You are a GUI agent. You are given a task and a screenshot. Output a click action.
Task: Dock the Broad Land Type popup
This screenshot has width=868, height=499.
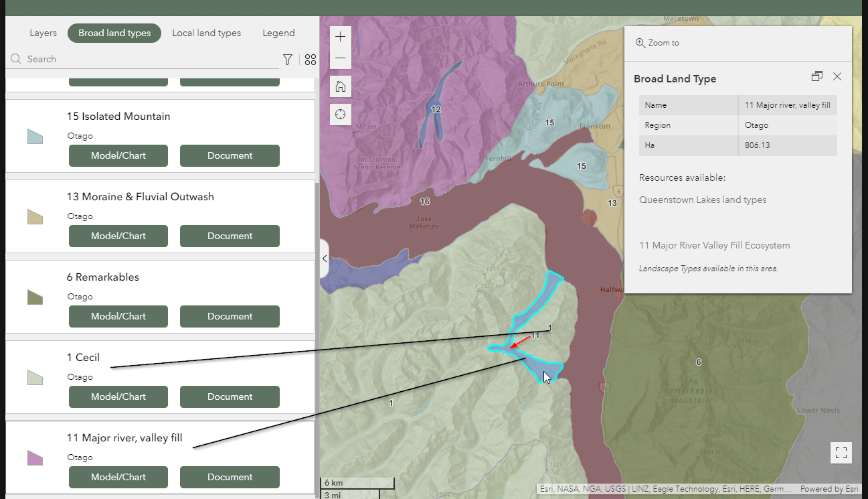coord(816,76)
